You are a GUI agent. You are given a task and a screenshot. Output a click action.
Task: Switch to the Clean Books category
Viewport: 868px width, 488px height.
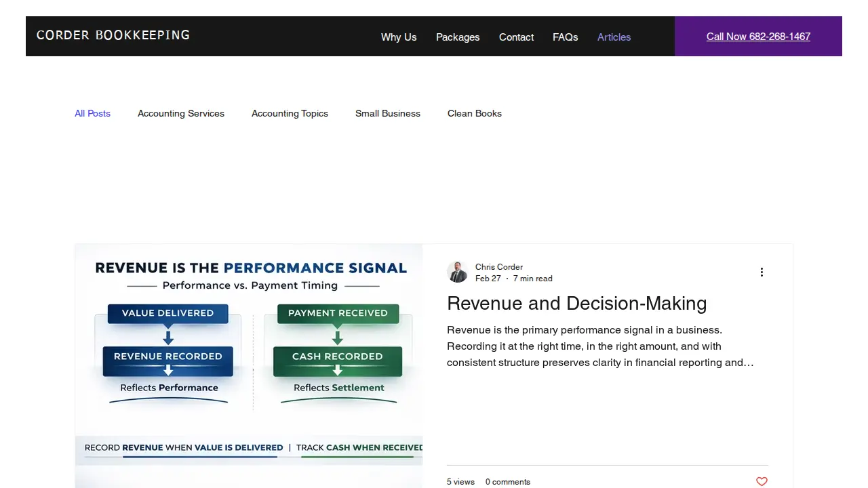click(475, 113)
